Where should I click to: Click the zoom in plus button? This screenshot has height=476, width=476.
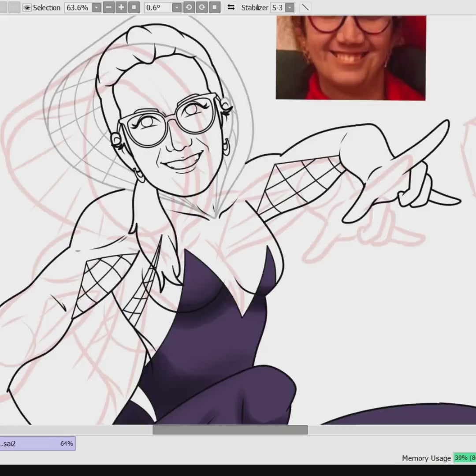121,7
